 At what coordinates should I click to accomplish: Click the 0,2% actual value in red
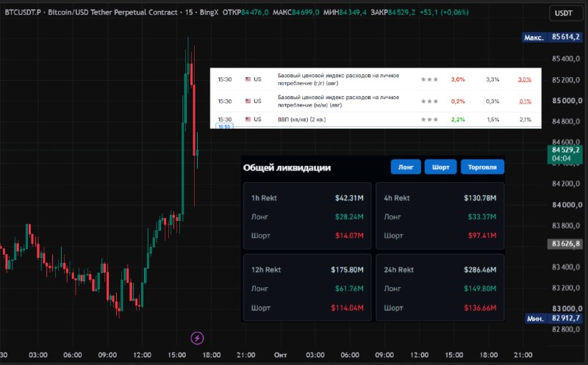point(458,101)
